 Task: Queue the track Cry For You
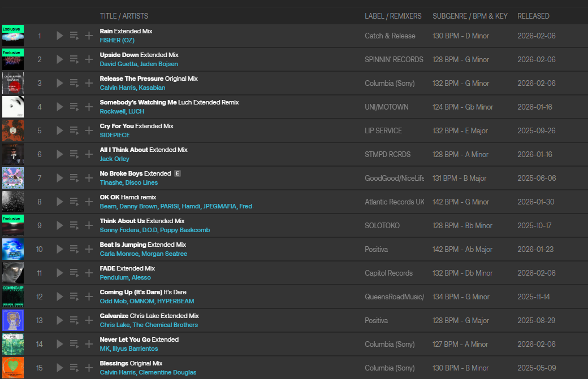tap(74, 130)
